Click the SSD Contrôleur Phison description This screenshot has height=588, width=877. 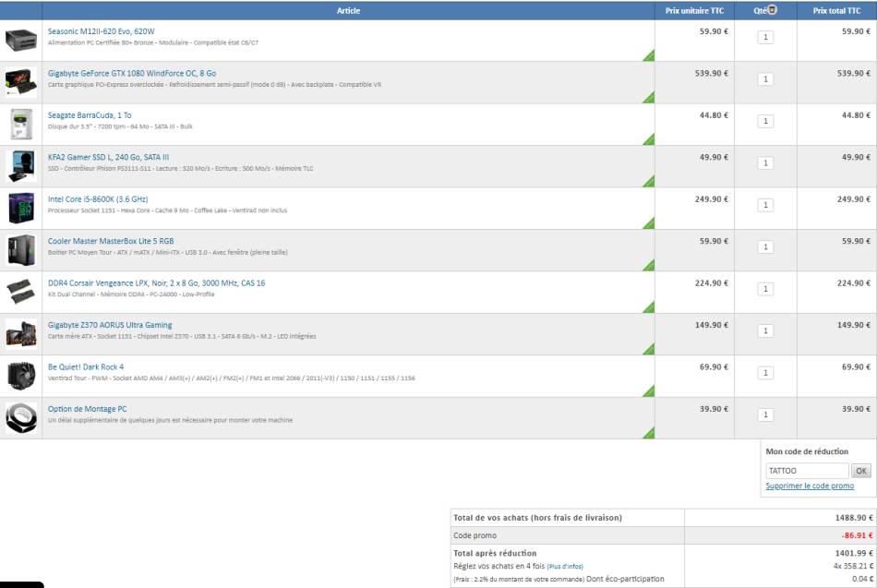click(x=181, y=168)
